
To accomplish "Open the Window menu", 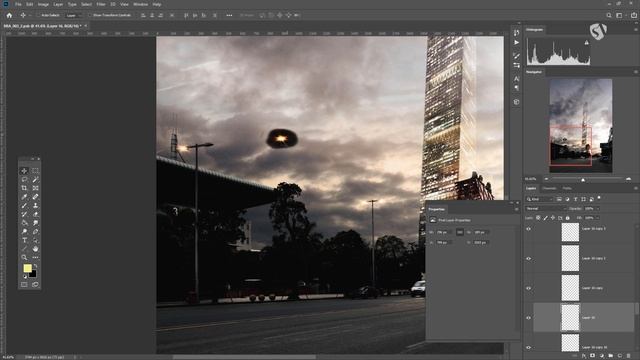I will click(140, 4).
